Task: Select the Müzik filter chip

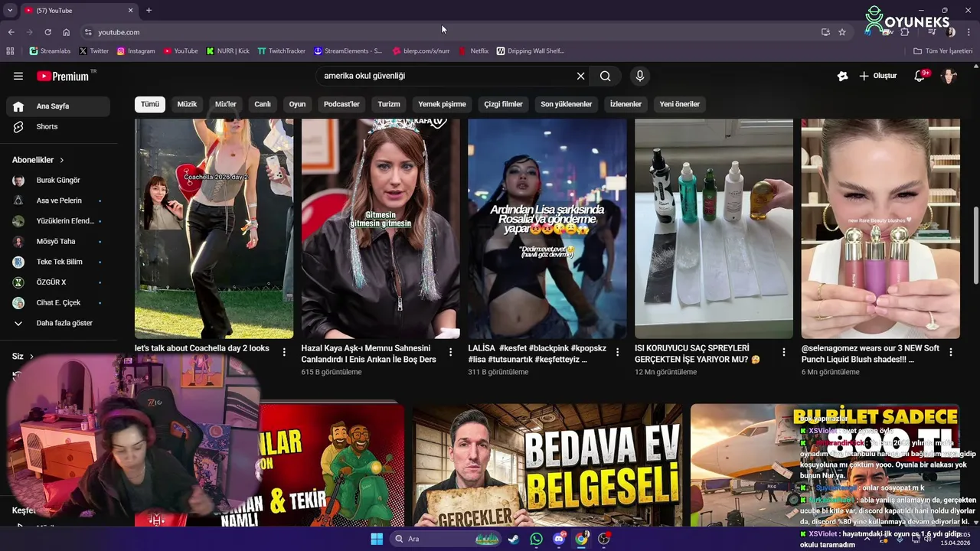Action: (x=187, y=104)
